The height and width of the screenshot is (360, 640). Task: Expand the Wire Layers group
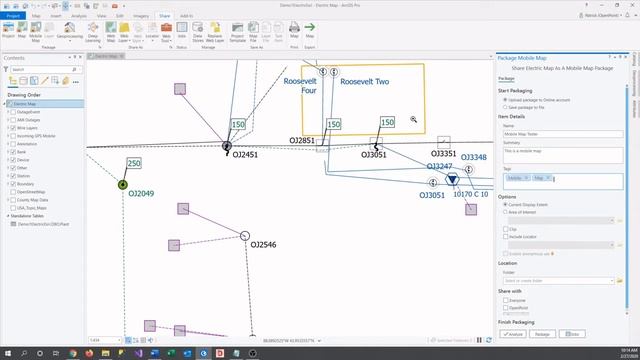tap(8, 128)
